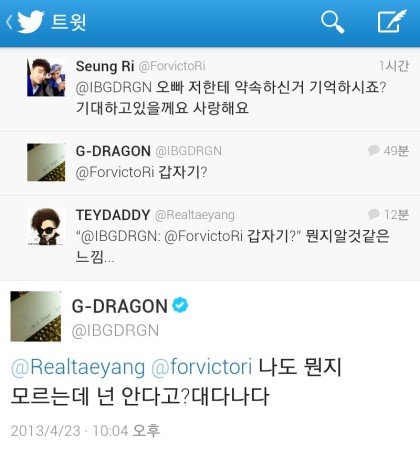Open TEYDADDY's afro avatar picture

tap(46, 227)
